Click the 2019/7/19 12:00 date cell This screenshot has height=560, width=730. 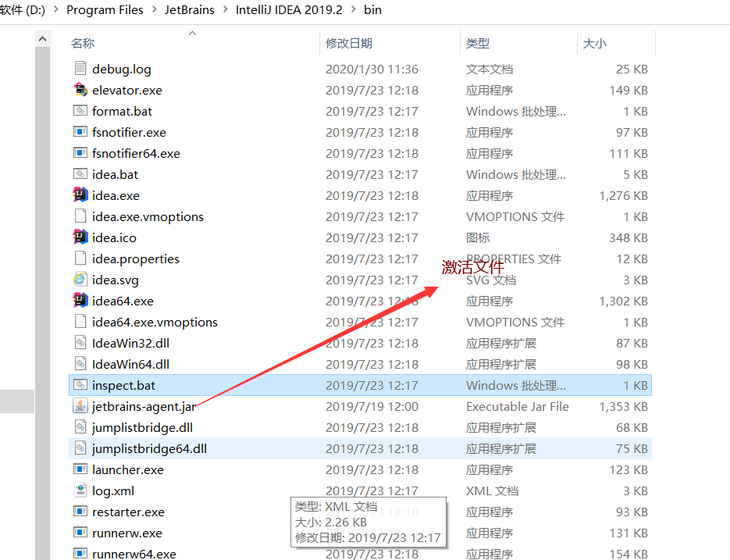tap(372, 406)
